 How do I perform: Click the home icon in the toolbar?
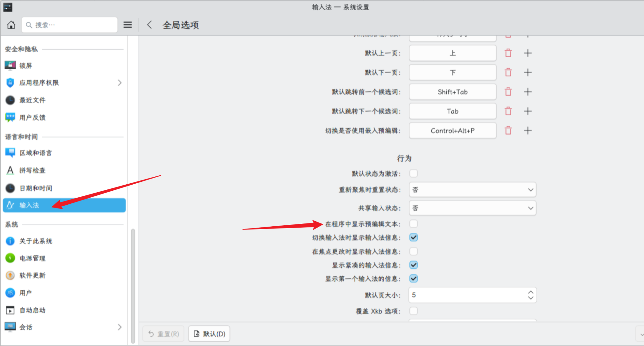point(11,25)
